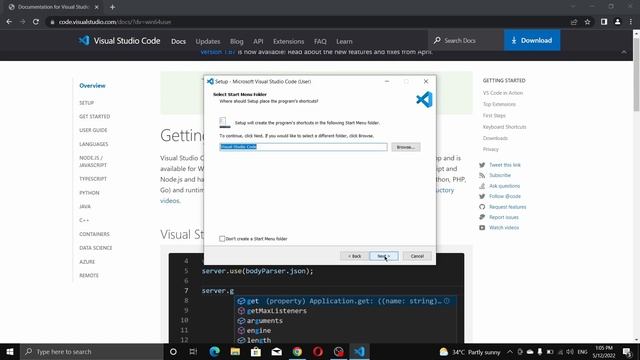Open the Extensions menu item
This screenshot has height=360, width=640.
click(x=289, y=41)
